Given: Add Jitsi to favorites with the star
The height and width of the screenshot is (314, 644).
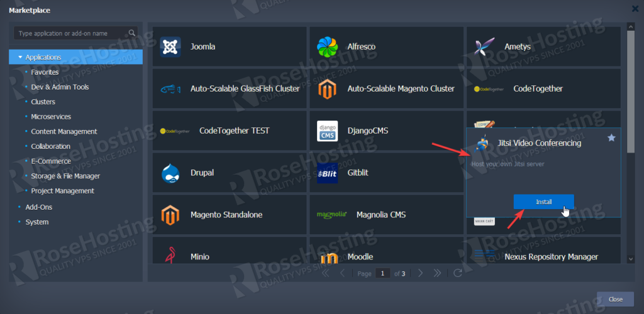Looking at the screenshot, I should [611, 138].
